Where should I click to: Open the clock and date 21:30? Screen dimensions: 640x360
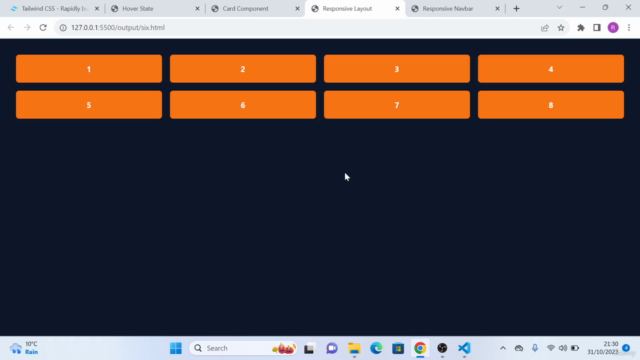click(x=603, y=348)
